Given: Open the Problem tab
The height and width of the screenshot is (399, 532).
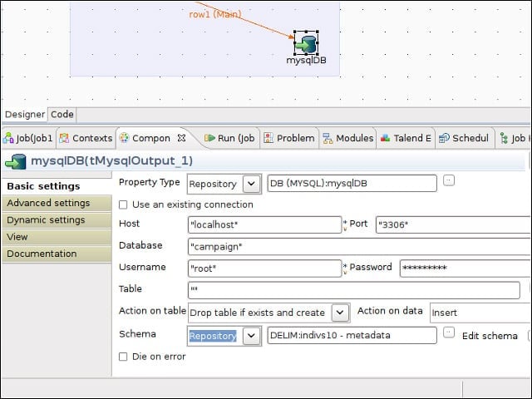Looking at the screenshot, I should 289,138.
